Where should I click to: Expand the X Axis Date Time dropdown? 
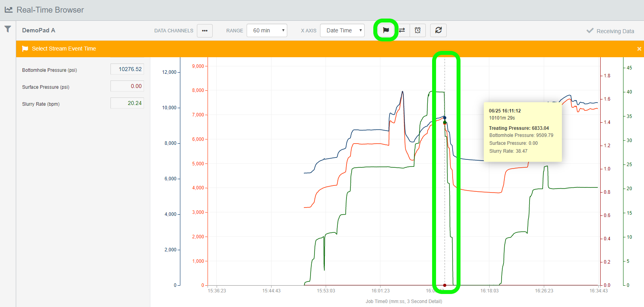(342, 30)
